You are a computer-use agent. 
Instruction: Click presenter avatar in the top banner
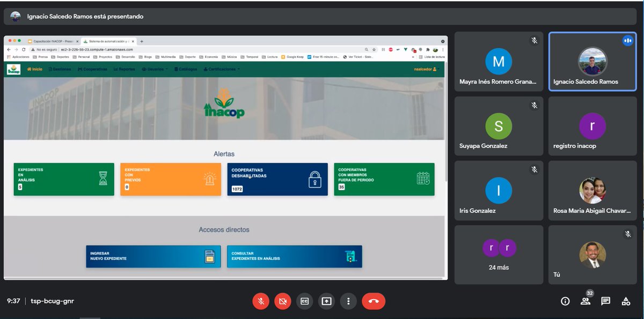coord(16,17)
